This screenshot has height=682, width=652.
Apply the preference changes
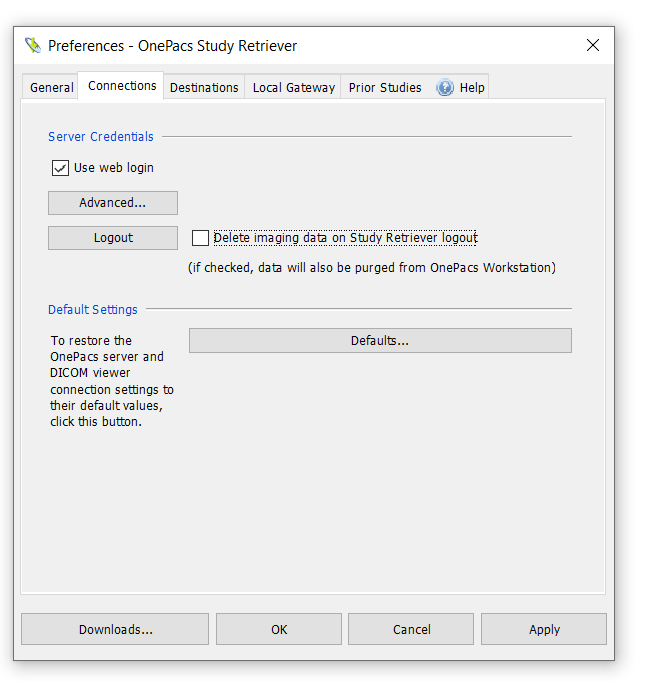[544, 629]
